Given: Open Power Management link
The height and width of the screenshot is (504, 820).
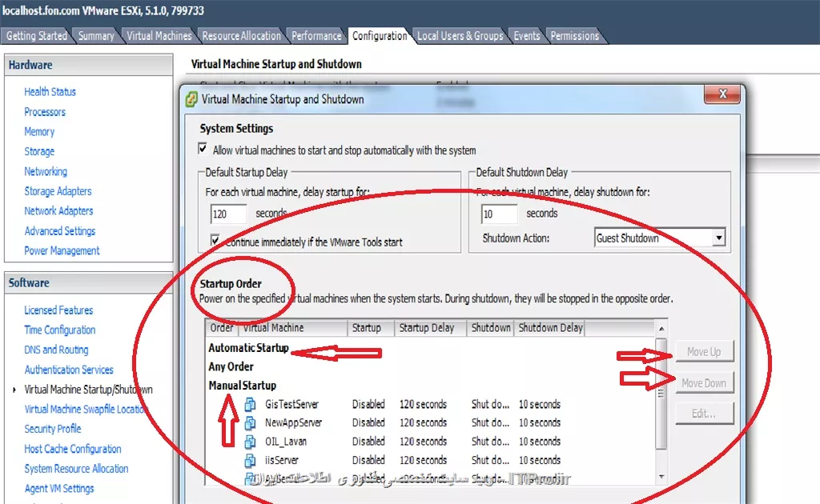Looking at the screenshot, I should 62,250.
